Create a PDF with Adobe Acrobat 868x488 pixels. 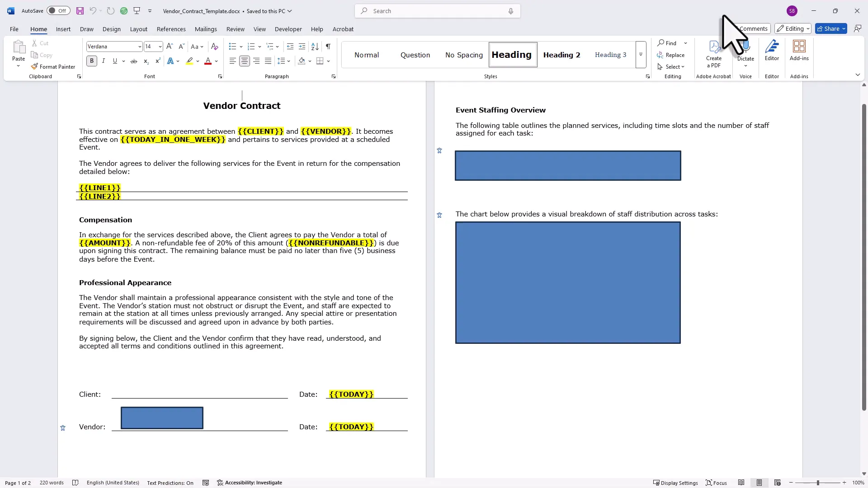(x=713, y=53)
